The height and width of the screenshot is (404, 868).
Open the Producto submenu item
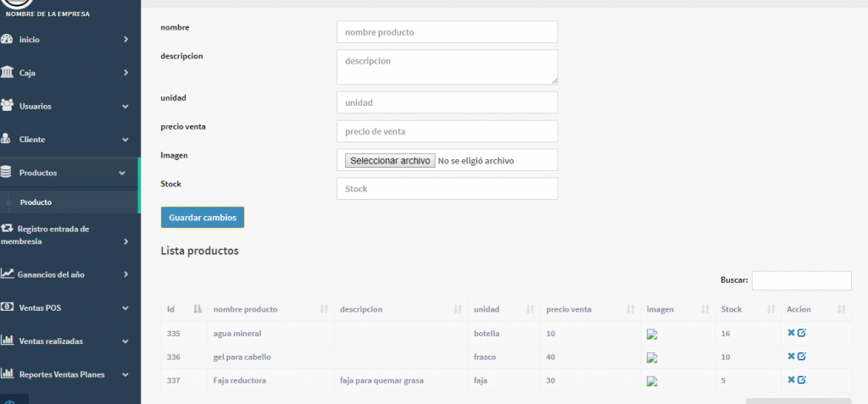36,202
